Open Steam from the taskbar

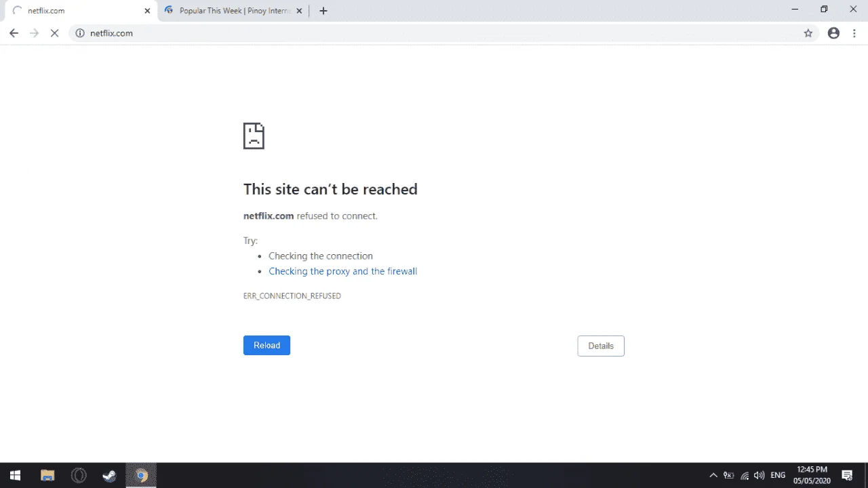tap(109, 476)
